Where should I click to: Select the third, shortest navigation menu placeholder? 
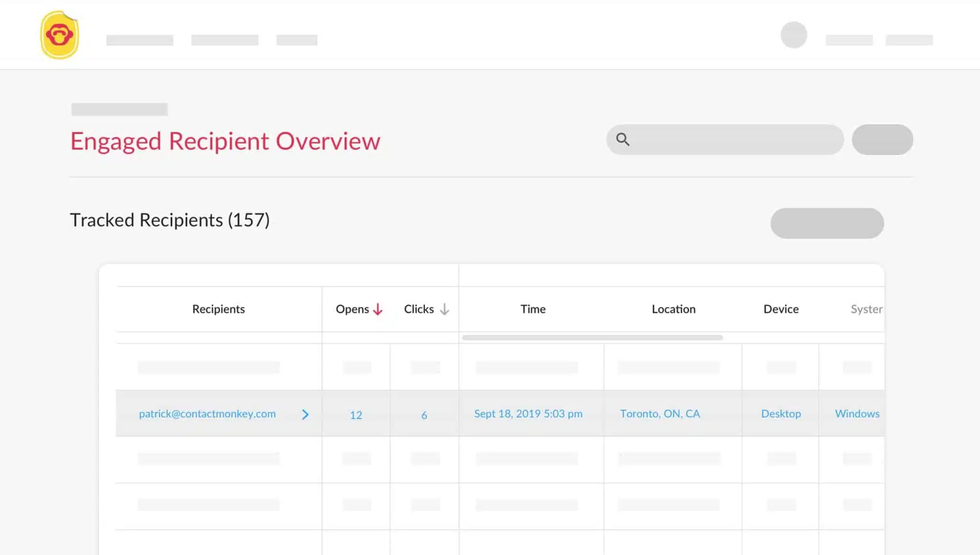coord(297,40)
